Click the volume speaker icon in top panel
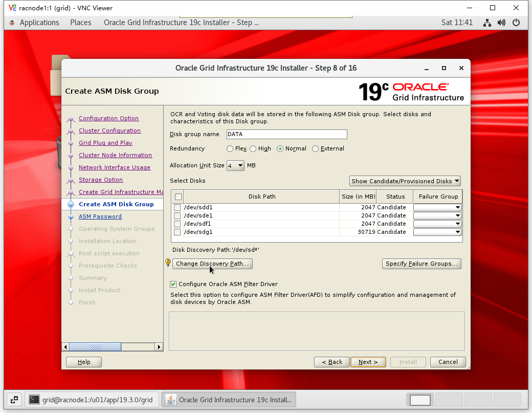Viewport: 532px width, 413px height. coord(501,23)
